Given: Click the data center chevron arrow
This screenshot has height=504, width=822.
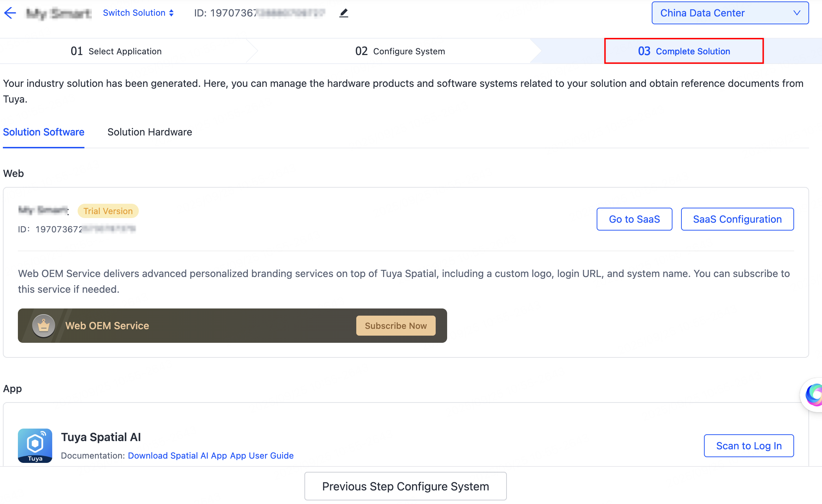Looking at the screenshot, I should [x=797, y=13].
